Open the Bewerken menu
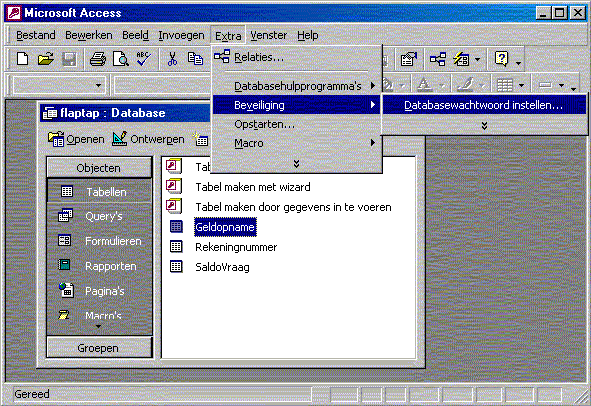The image size is (591, 406). click(89, 35)
